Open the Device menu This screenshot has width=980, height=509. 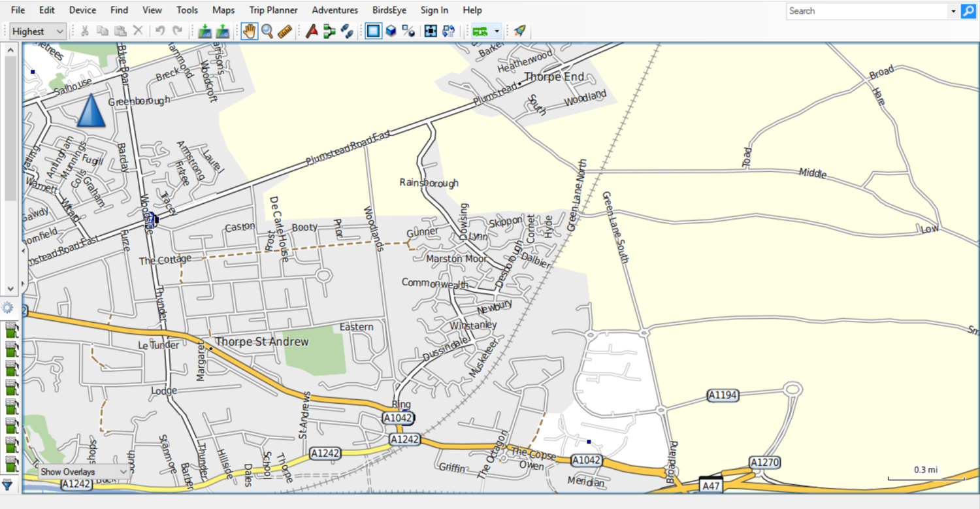(82, 10)
